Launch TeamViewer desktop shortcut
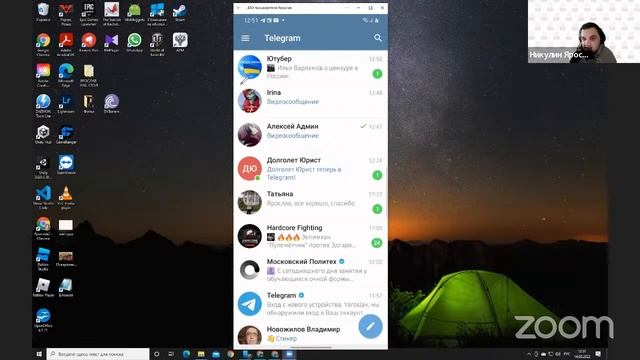Viewport: 640px width, 360px height. [x=66, y=165]
